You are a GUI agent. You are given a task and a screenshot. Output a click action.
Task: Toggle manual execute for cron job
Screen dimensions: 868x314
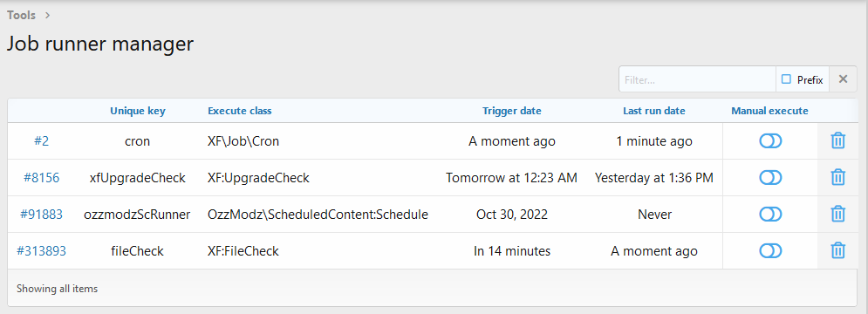tap(770, 141)
